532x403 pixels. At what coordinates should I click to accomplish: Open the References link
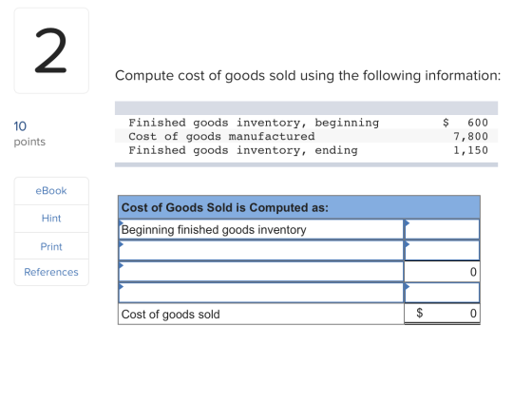(x=51, y=272)
